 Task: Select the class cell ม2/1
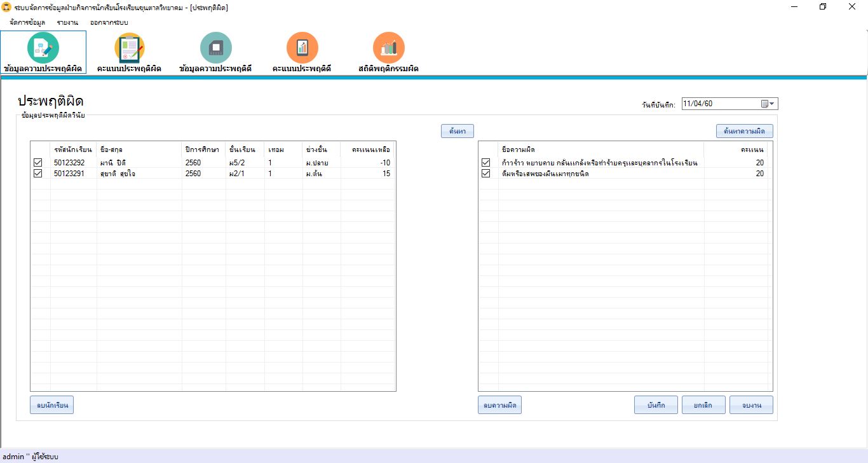(x=245, y=173)
